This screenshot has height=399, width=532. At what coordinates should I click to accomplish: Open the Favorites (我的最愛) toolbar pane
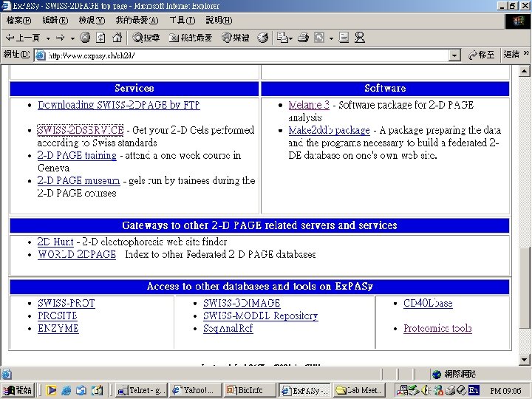(x=191, y=38)
